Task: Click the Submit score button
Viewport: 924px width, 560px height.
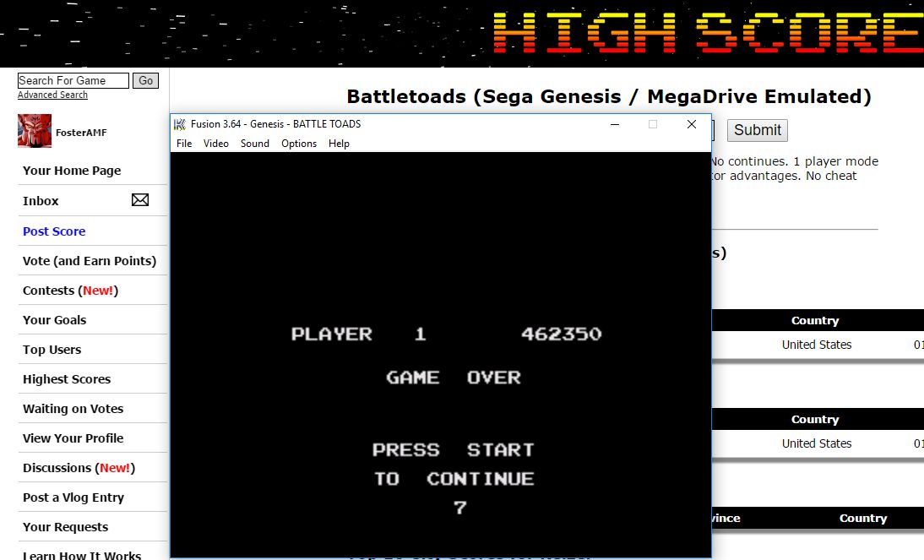Action: (x=758, y=130)
